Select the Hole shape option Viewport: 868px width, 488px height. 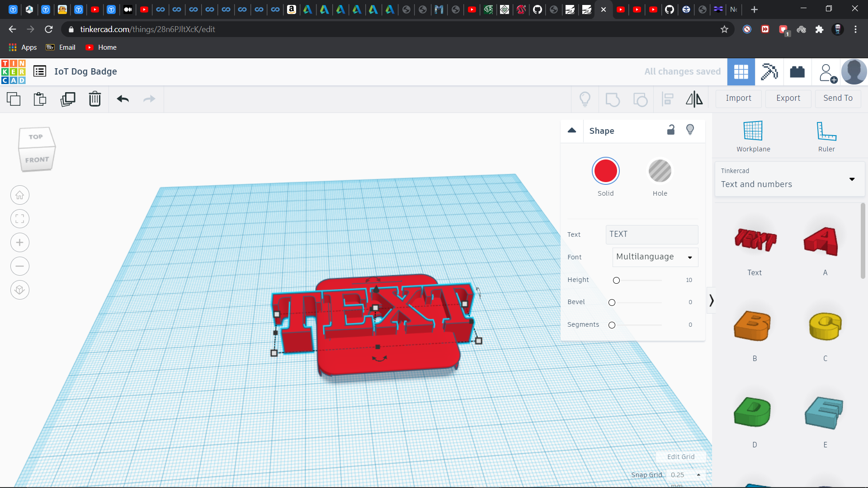[660, 172]
